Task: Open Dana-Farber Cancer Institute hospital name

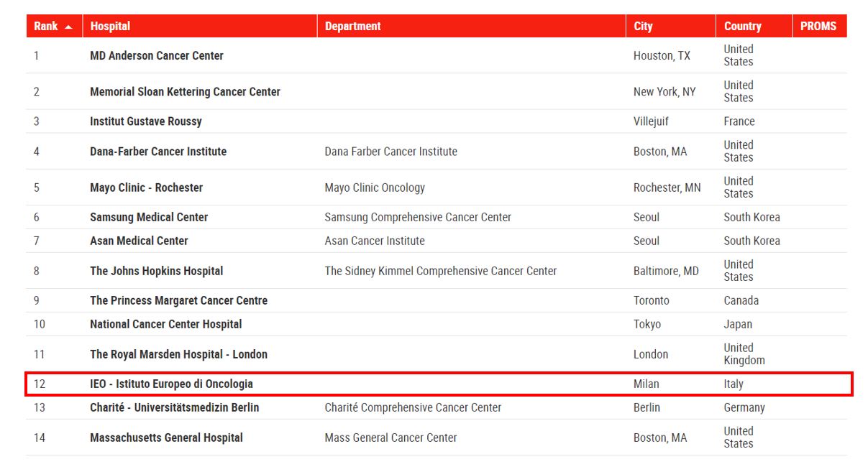Action: (x=158, y=152)
